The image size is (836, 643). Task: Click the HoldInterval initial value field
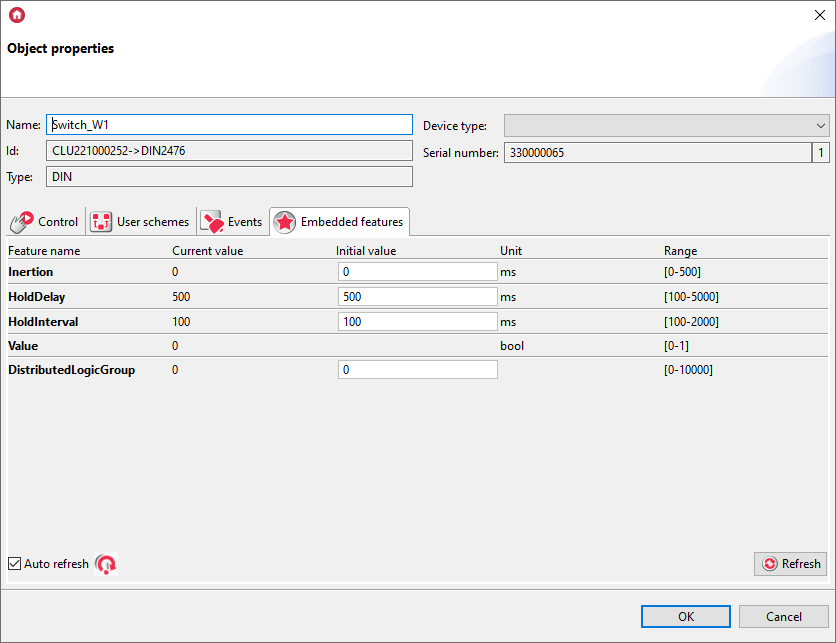(x=417, y=321)
